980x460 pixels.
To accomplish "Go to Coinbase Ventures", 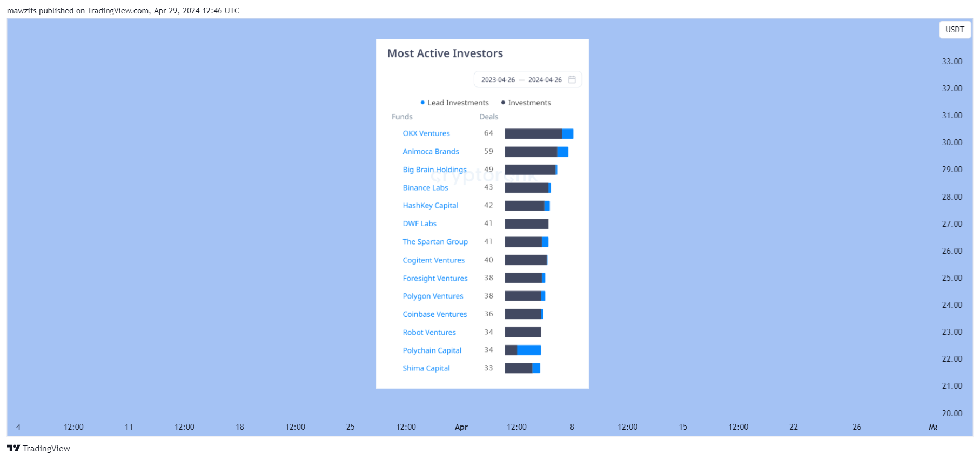I will (x=434, y=314).
